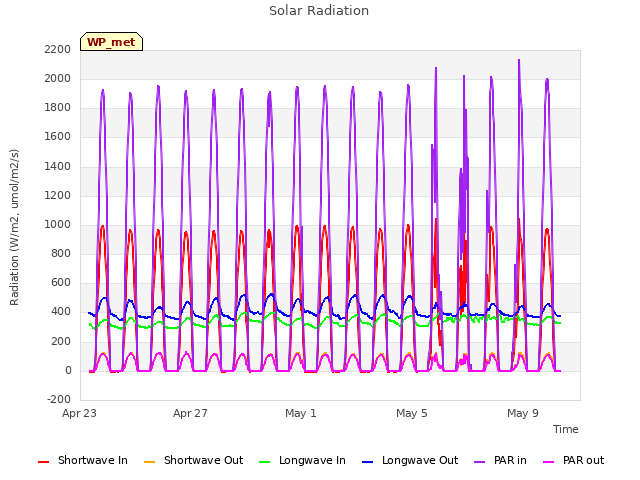This screenshot has height=480, width=640.
Task: Click the 2000 y-axis tick label
Action: click(x=58, y=78)
